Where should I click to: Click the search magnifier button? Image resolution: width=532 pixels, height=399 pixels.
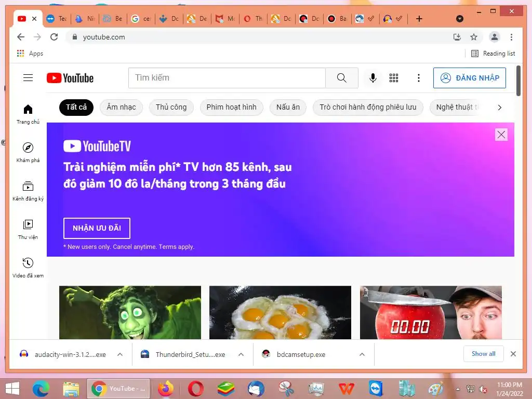tap(342, 78)
